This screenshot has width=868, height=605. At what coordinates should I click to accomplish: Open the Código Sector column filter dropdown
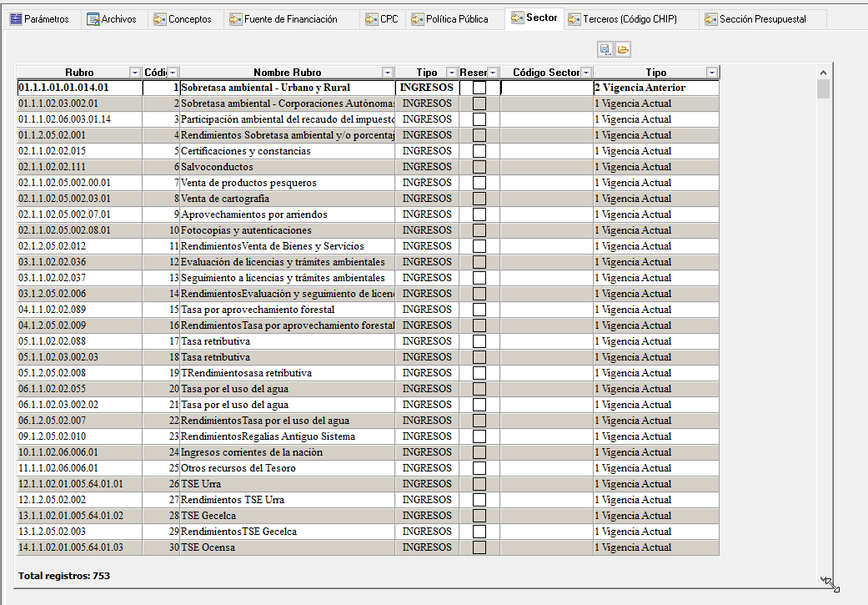586,73
